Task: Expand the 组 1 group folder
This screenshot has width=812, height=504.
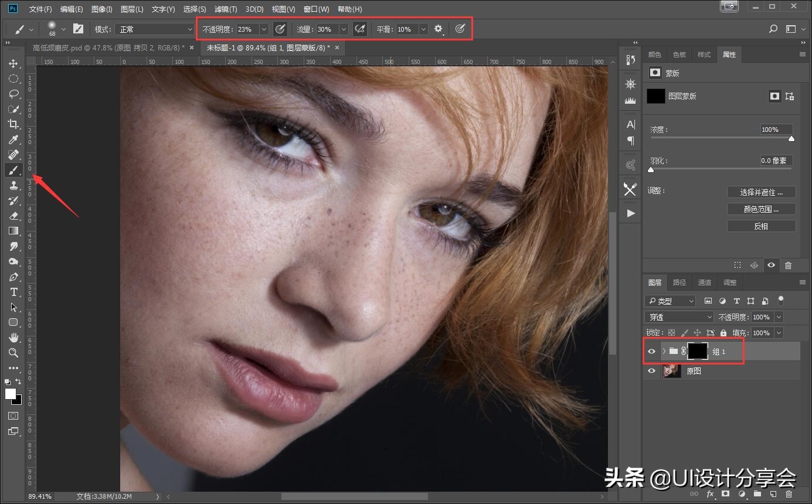Action: click(x=664, y=351)
